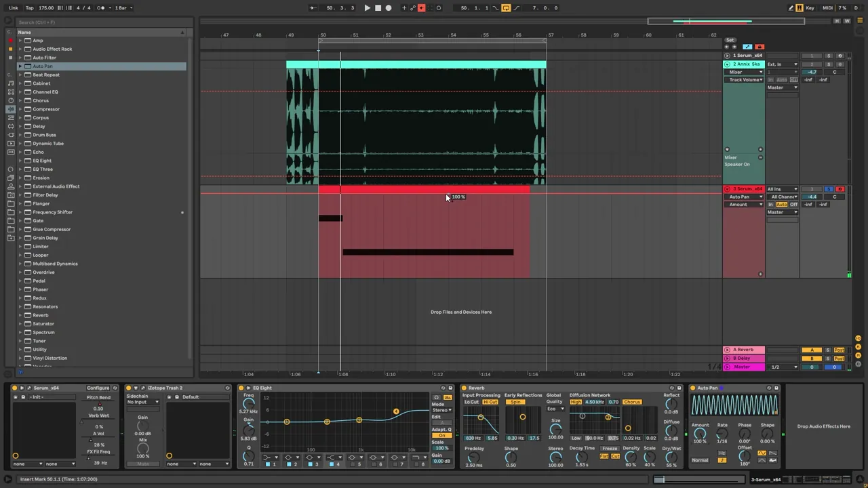Toggle the computer MIDI keyboard icon
868x488 pixels.
coord(800,8)
